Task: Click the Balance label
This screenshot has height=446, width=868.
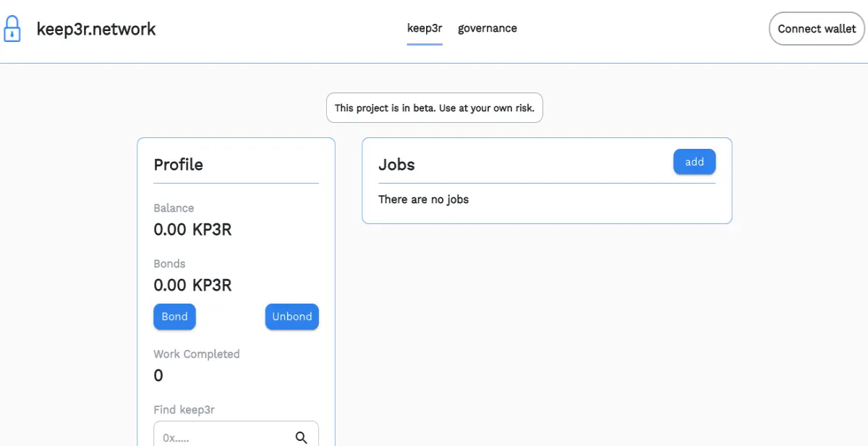Action: (174, 208)
